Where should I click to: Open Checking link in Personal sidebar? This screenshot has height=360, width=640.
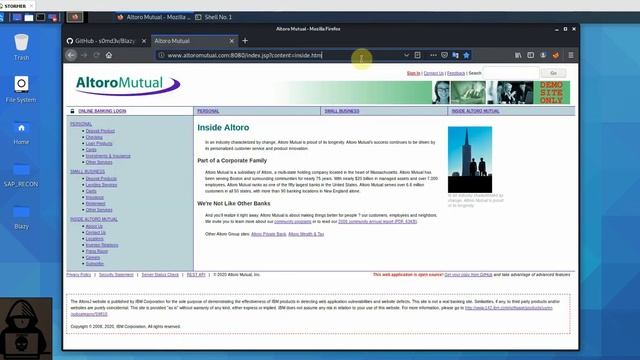[94, 137]
